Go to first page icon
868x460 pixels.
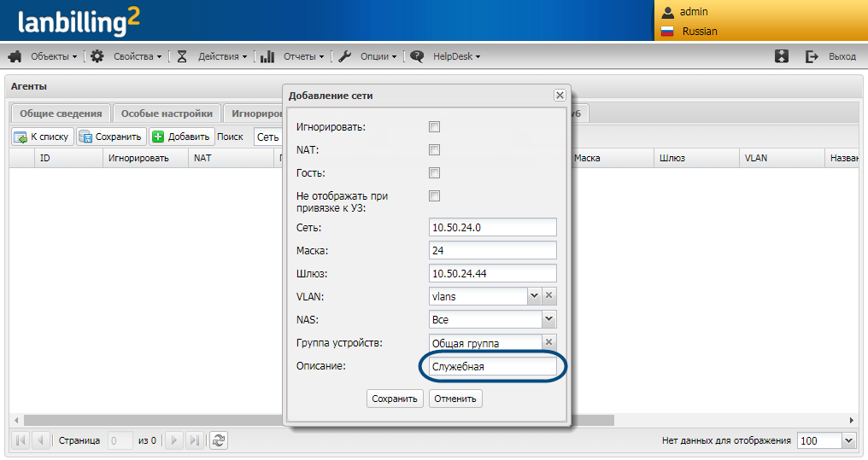(21, 440)
